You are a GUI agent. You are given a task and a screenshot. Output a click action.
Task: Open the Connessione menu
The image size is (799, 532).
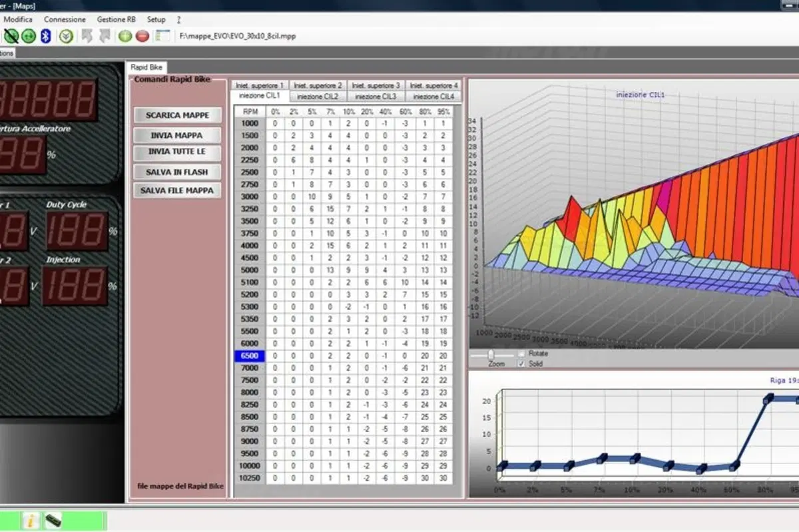[x=64, y=19]
